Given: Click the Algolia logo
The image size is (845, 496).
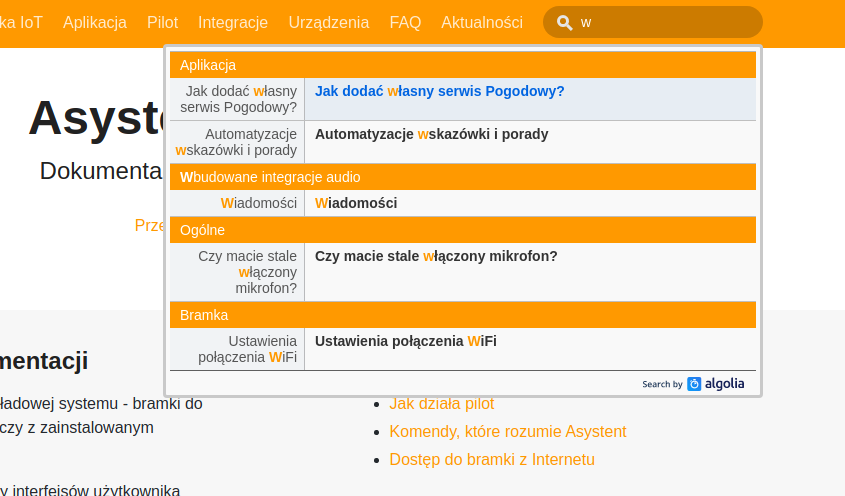Looking at the screenshot, I should (x=716, y=383).
